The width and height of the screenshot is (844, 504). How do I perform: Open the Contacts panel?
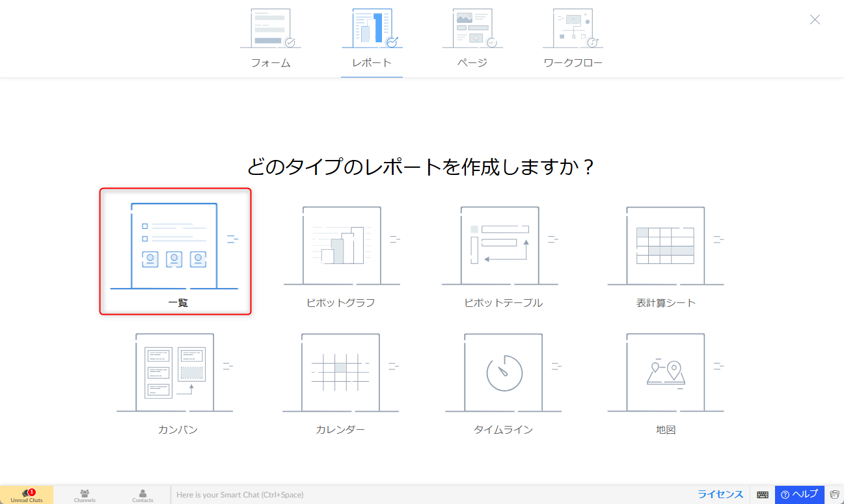[143, 496]
